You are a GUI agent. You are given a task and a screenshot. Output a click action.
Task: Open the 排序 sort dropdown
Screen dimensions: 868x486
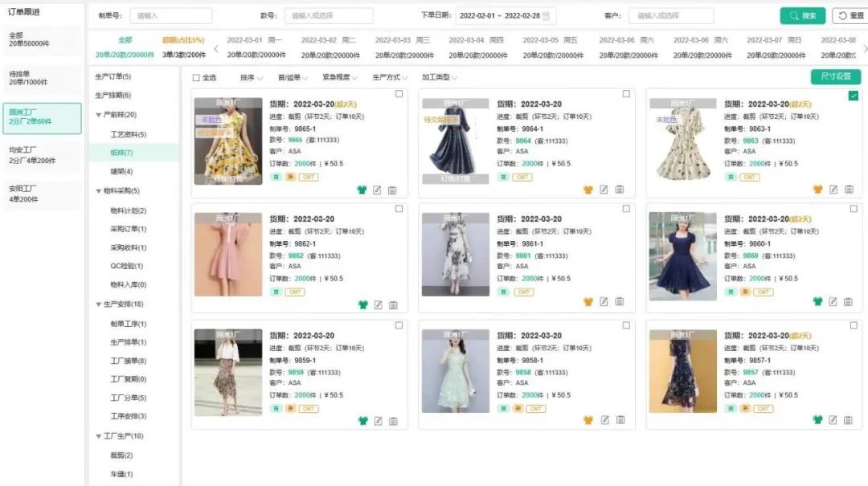pyautogui.click(x=251, y=78)
